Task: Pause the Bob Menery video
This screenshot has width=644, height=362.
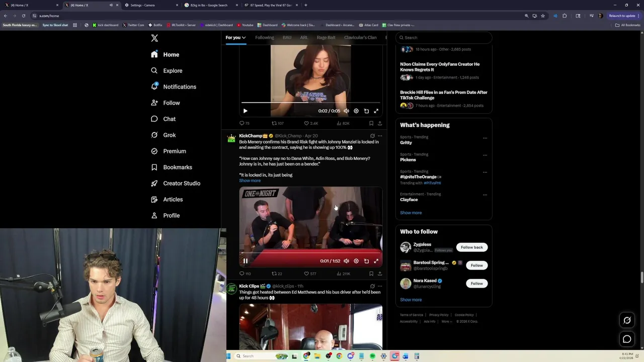Action: (x=245, y=261)
